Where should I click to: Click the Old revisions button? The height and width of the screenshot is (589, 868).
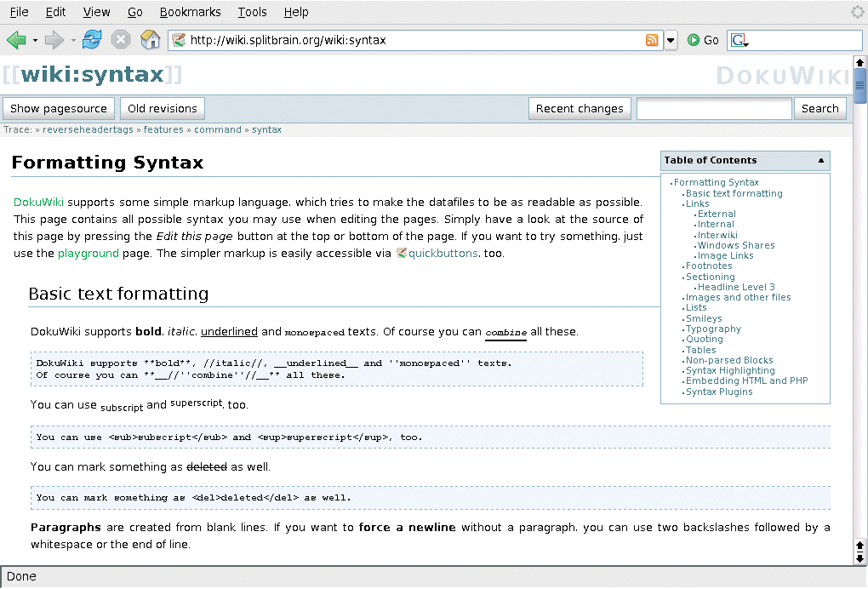point(163,108)
